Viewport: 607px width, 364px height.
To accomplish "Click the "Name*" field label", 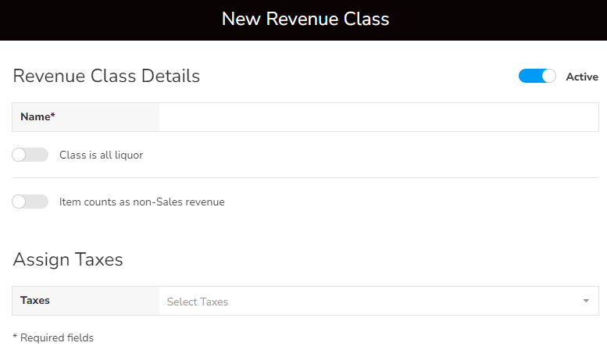I will coord(36,117).
